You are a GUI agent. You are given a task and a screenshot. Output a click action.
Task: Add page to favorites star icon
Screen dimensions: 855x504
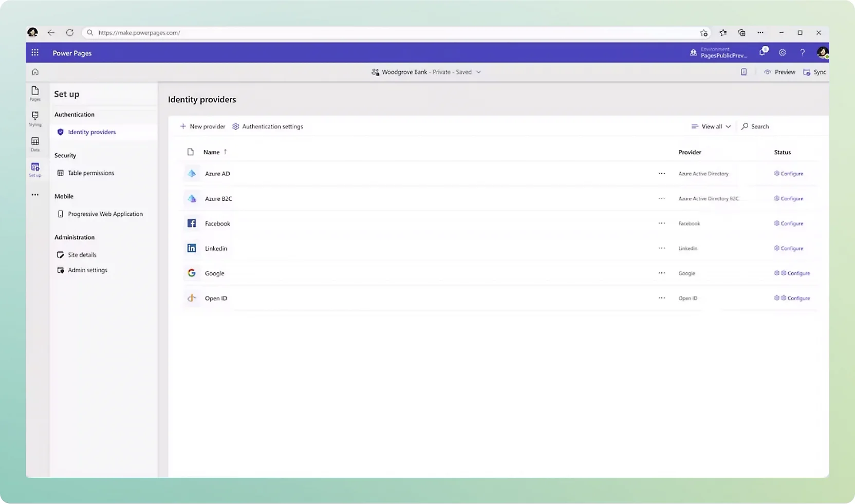coord(703,33)
